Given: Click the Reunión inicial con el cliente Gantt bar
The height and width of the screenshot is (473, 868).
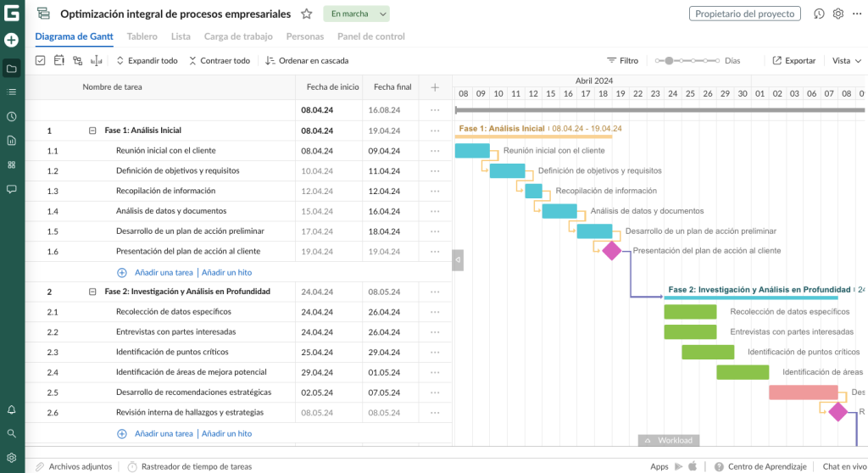Looking at the screenshot, I should 472,151.
